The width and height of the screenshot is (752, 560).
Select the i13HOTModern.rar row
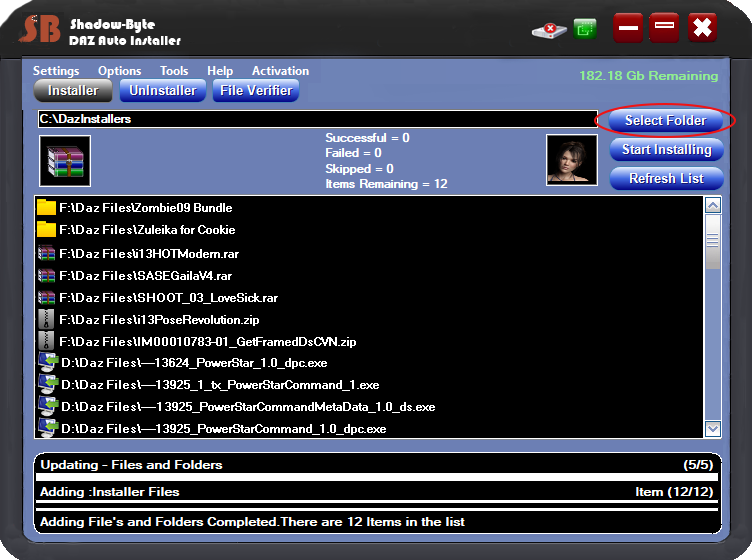click(369, 254)
